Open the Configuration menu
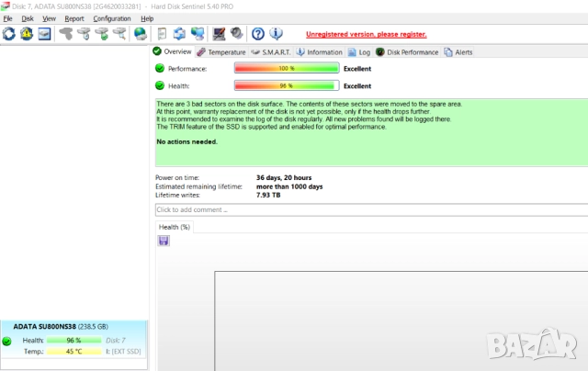The image size is (588, 371). (x=111, y=18)
